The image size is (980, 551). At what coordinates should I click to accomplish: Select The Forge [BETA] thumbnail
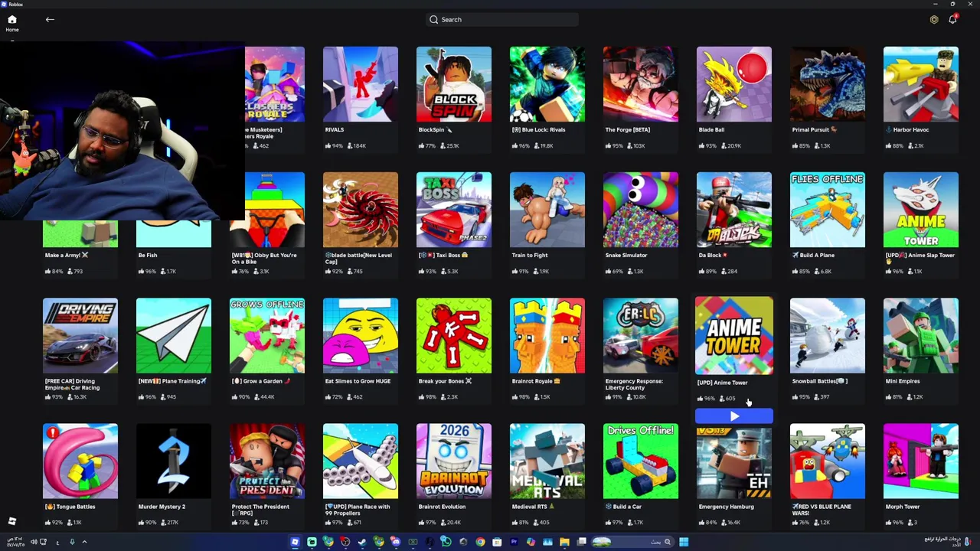point(641,84)
